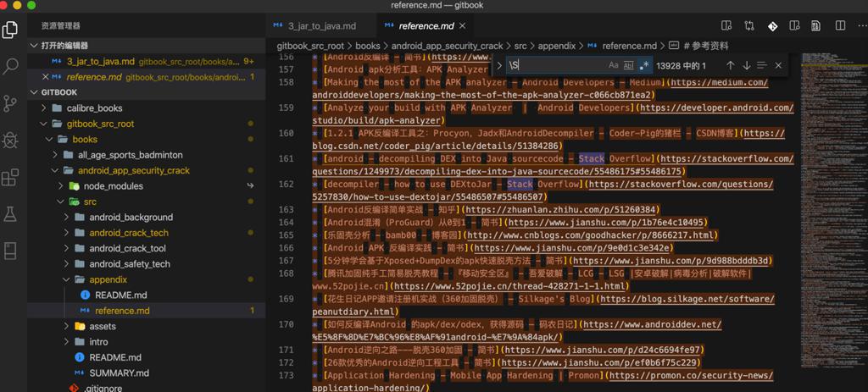The width and height of the screenshot is (868, 392).
Task: Expand the assets folder
Action: [x=66, y=326]
